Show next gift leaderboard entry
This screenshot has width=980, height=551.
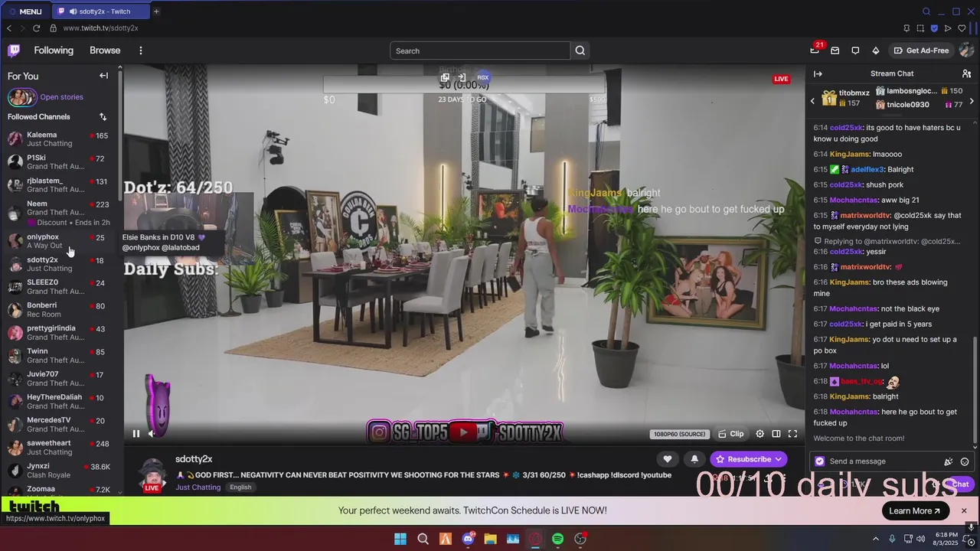(x=972, y=101)
